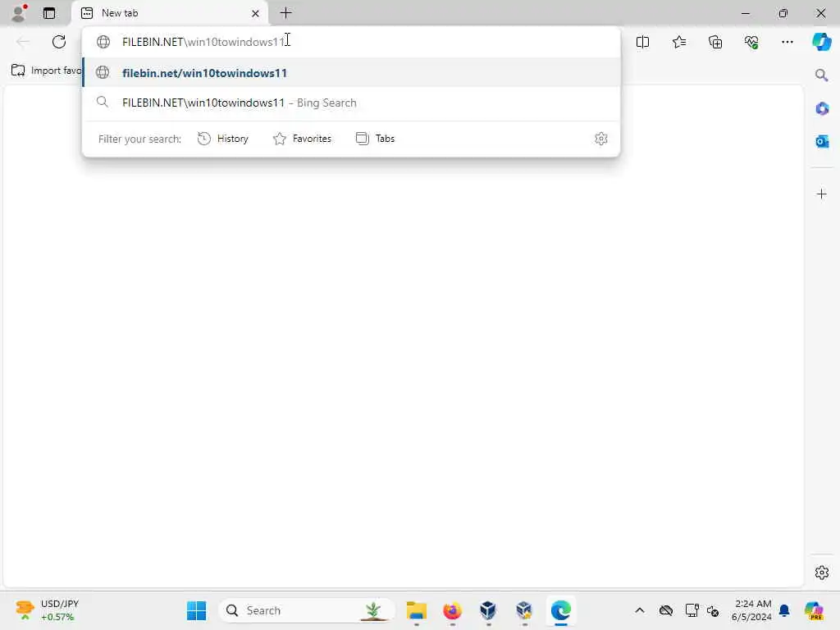This screenshot has width=840, height=630.
Task: Open the VirtualBox taskbar icon
Action: 488,610
